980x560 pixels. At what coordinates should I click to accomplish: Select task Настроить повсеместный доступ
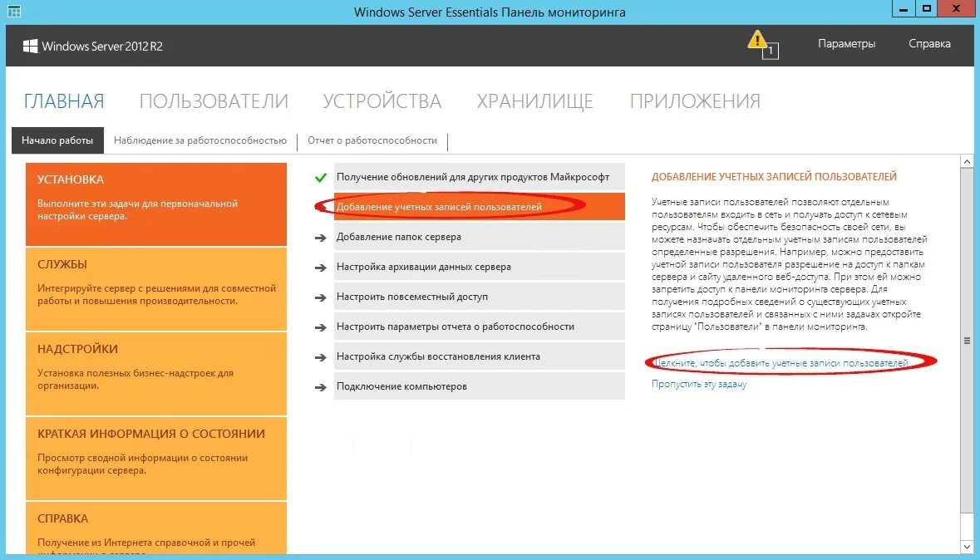(x=480, y=297)
